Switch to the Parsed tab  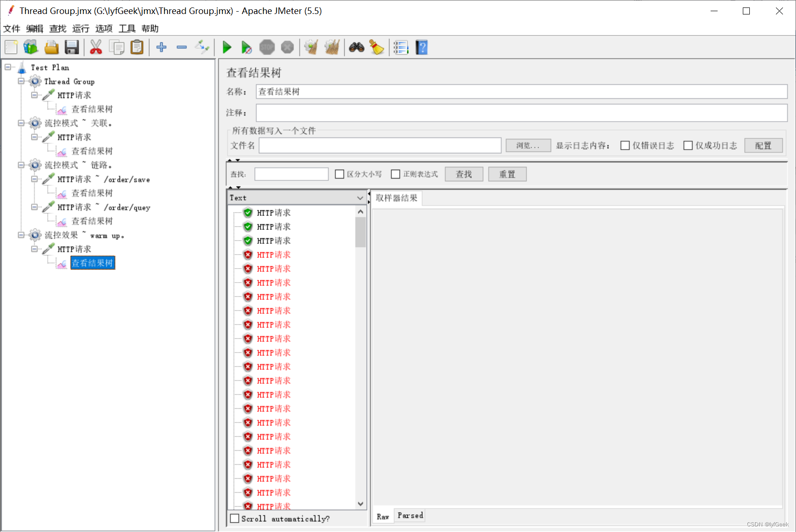[x=411, y=515]
